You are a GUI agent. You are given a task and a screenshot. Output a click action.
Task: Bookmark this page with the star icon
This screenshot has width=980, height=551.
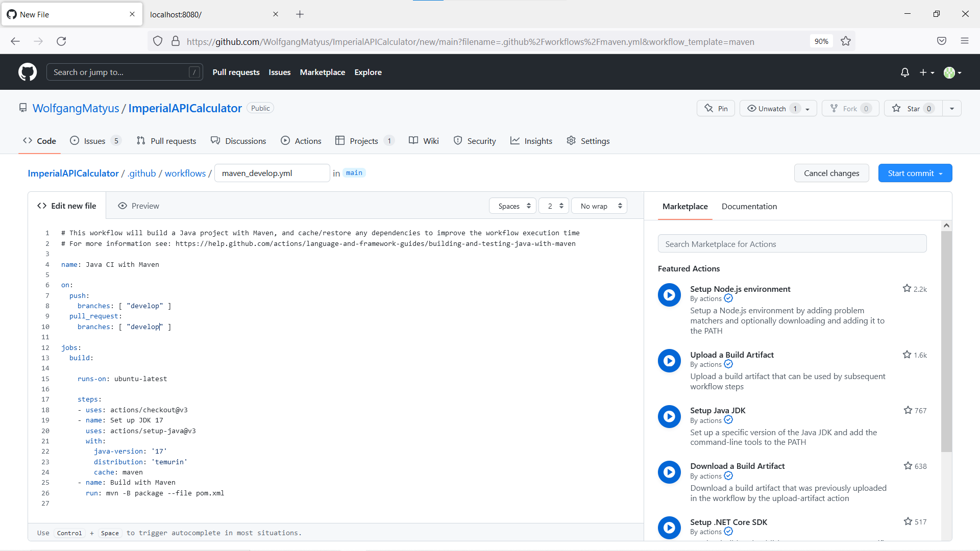point(846,41)
